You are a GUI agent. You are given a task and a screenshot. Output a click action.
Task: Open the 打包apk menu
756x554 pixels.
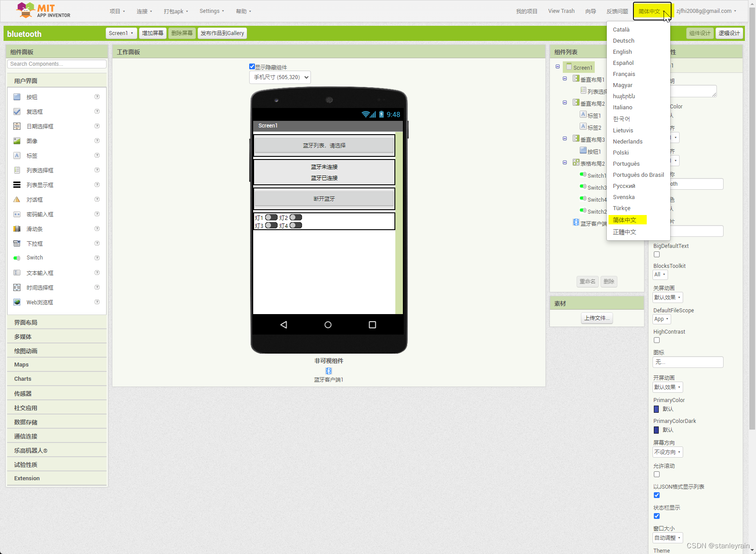coord(176,11)
